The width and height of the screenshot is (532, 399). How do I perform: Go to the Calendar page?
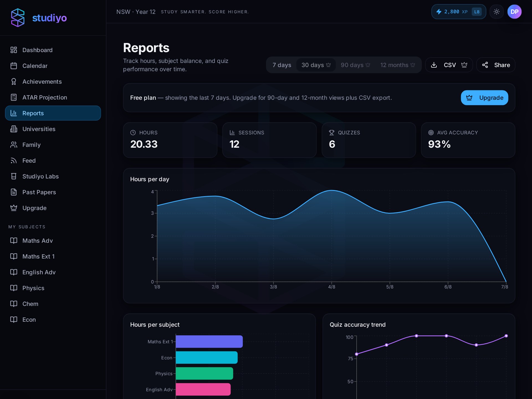click(x=53, y=66)
